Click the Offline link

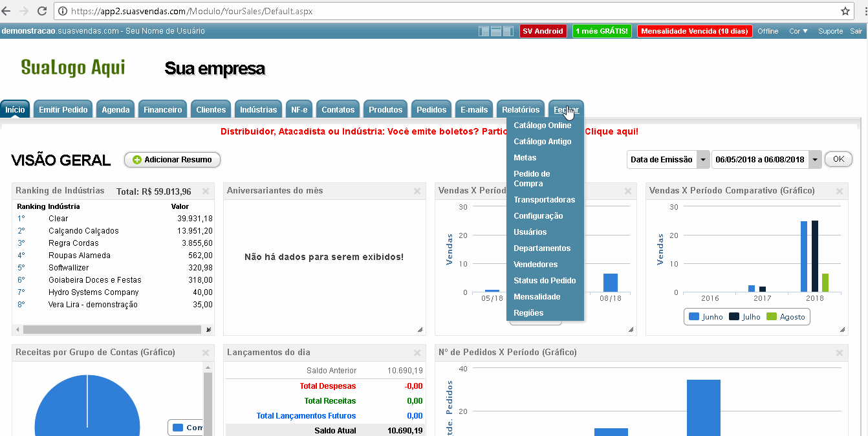(x=768, y=31)
